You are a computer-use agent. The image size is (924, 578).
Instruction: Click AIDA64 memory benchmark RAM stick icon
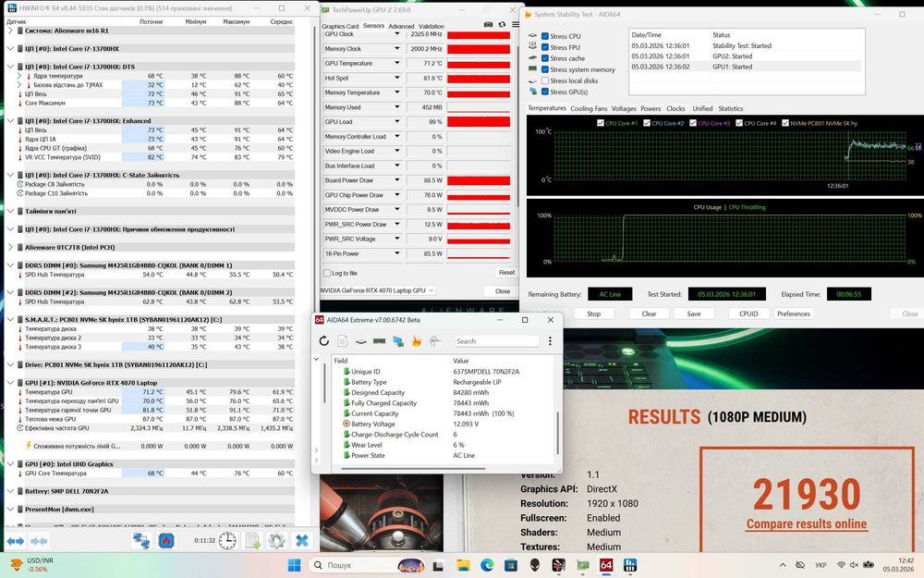click(380, 341)
